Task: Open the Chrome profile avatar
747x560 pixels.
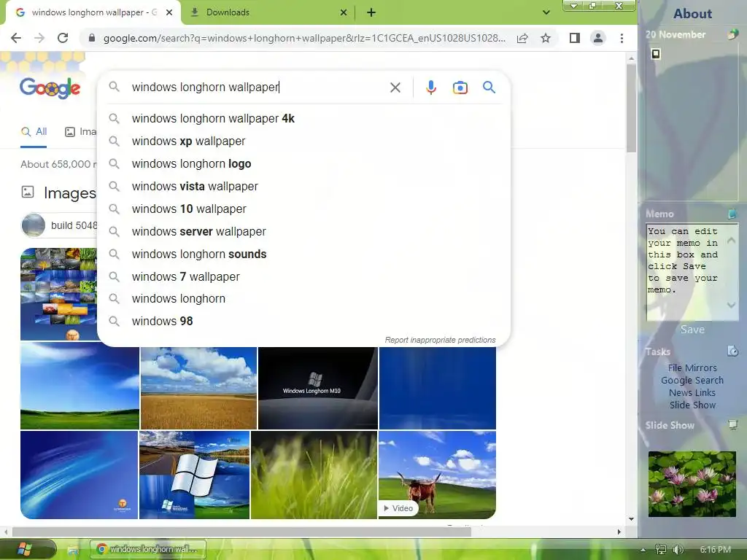Action: coord(598,38)
